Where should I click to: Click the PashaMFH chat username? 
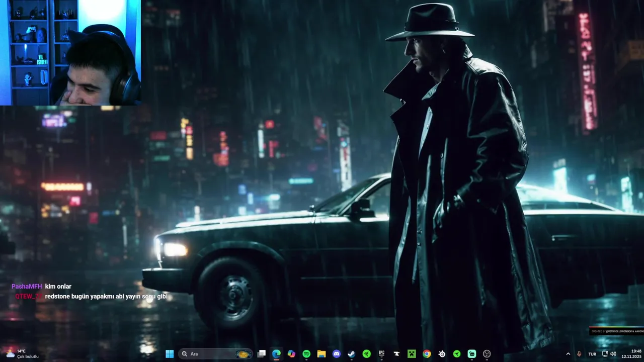click(27, 287)
